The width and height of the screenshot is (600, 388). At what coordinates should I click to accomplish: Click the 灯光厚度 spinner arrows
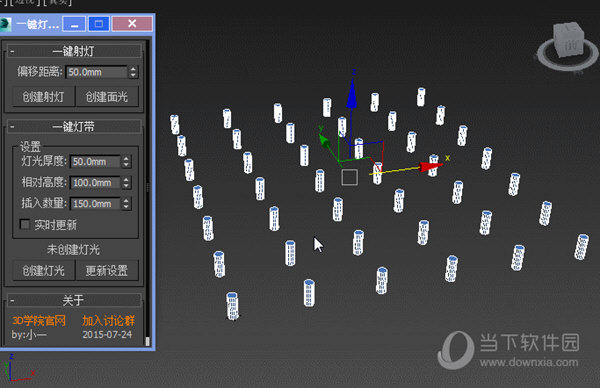[x=126, y=161]
